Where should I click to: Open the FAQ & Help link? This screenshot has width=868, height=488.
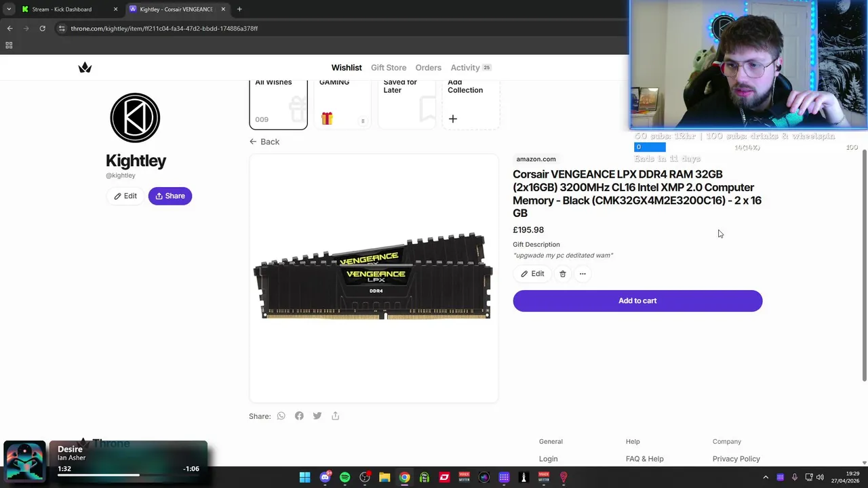click(645, 459)
